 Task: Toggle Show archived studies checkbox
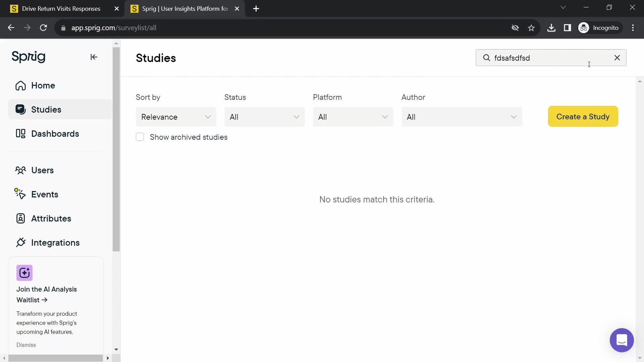click(140, 137)
